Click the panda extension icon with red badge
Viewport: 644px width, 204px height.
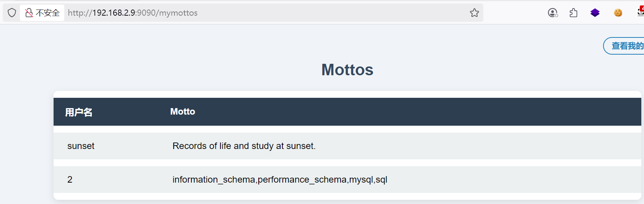[x=641, y=12]
